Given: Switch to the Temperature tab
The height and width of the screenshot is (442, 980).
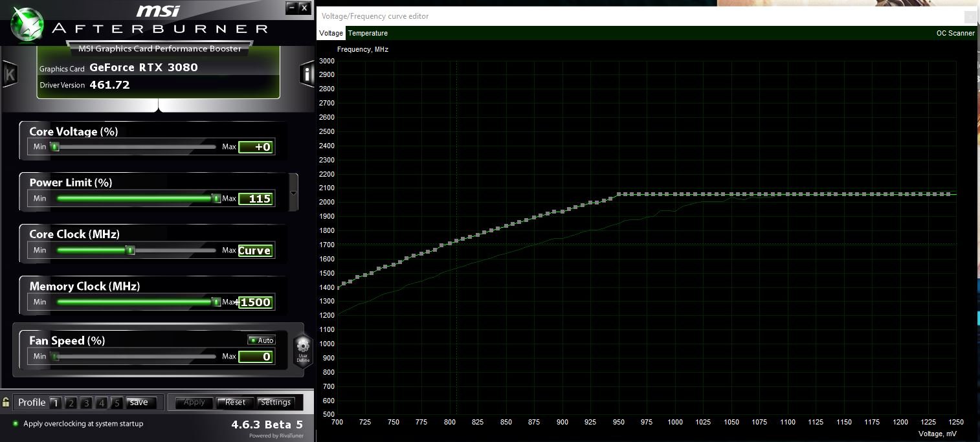Looking at the screenshot, I should [368, 33].
